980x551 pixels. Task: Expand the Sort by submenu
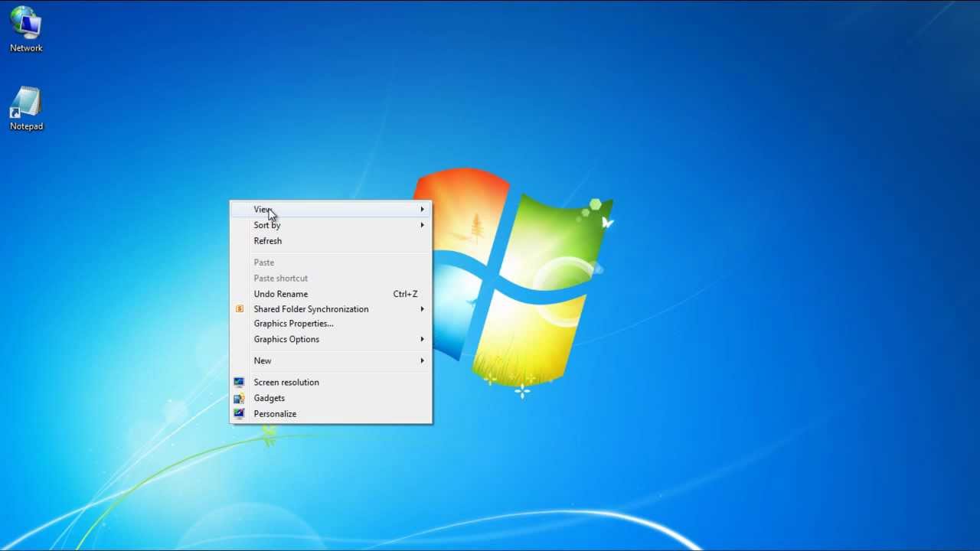pyautogui.click(x=422, y=225)
